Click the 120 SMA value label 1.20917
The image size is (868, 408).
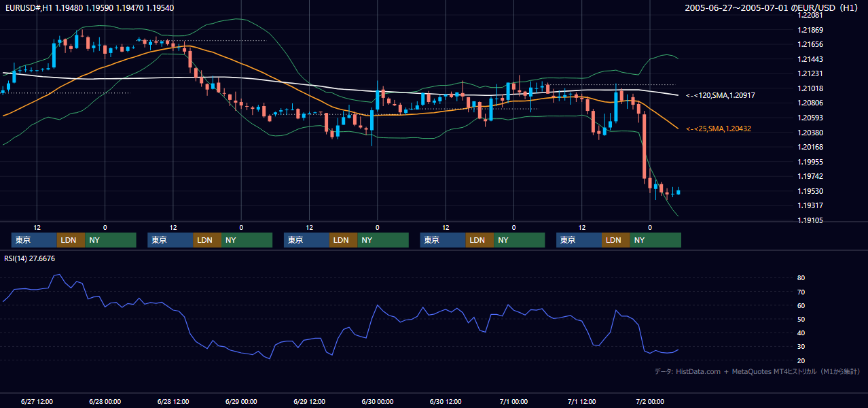tap(721, 96)
